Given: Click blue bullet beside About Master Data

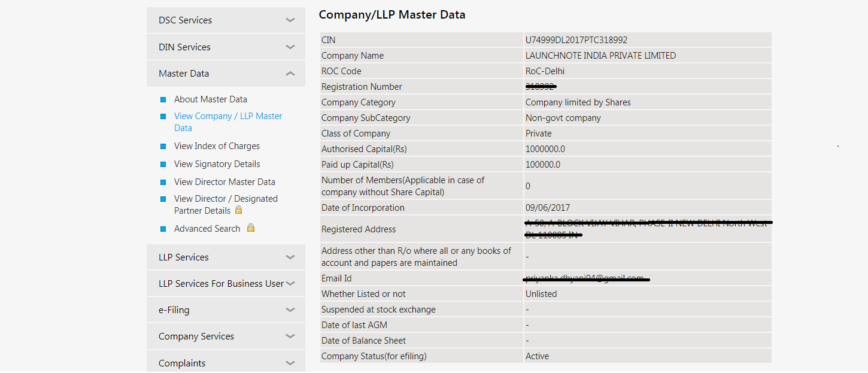Looking at the screenshot, I should click(x=163, y=99).
